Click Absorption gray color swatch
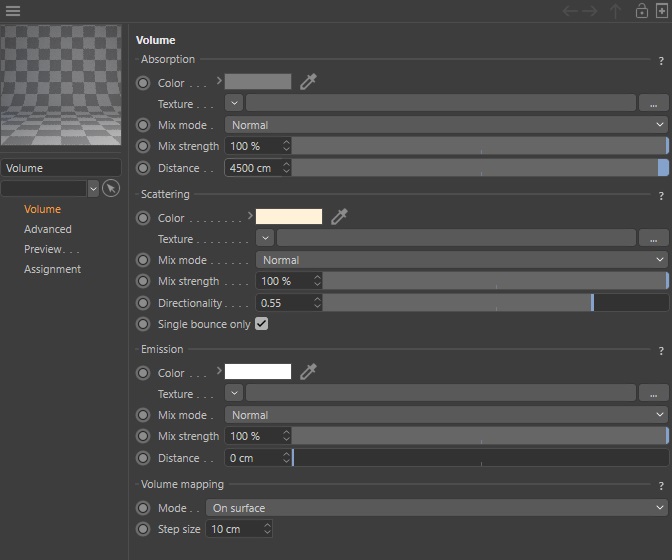 click(258, 81)
